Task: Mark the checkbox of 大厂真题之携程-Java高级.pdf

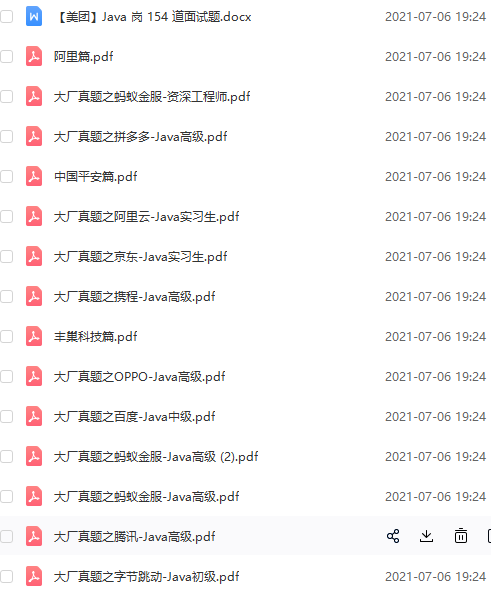Action: tap(6, 297)
